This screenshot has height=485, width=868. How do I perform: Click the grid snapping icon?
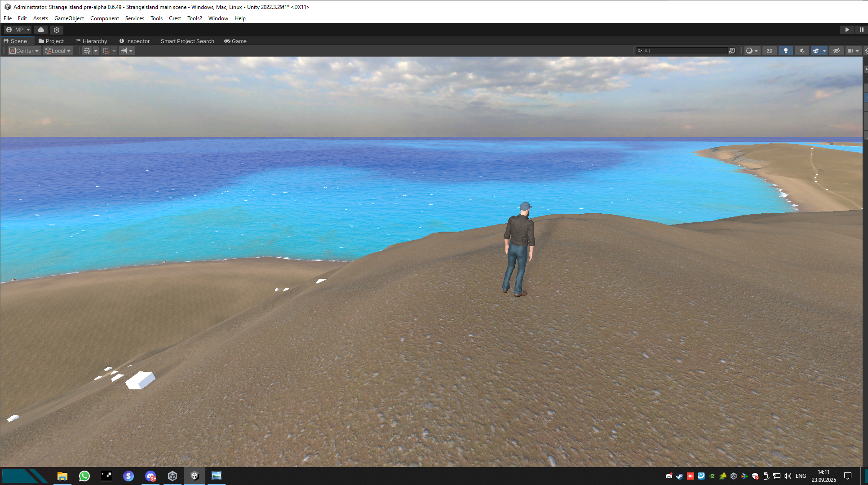106,51
